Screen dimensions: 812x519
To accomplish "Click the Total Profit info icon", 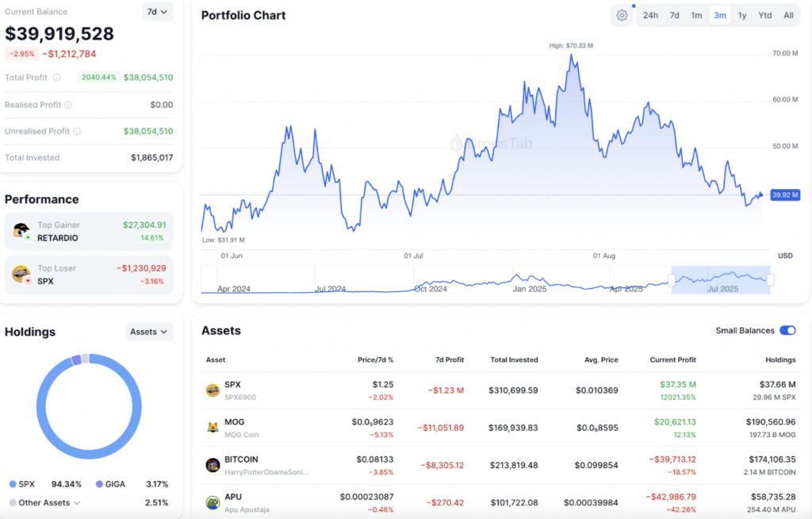I will (x=56, y=77).
